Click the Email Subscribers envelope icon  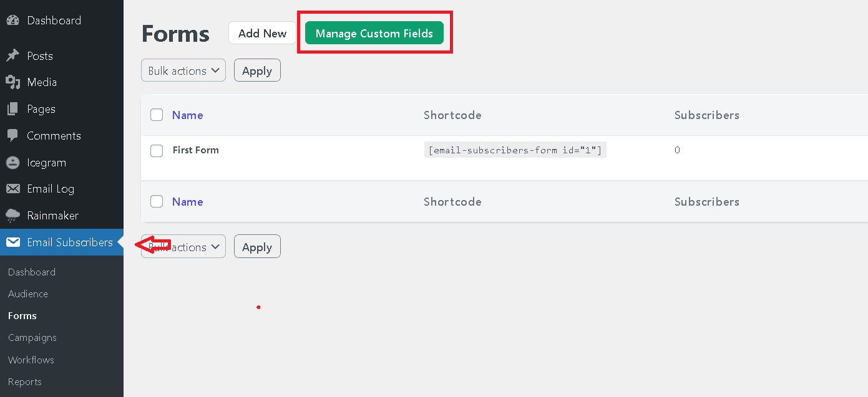13,242
